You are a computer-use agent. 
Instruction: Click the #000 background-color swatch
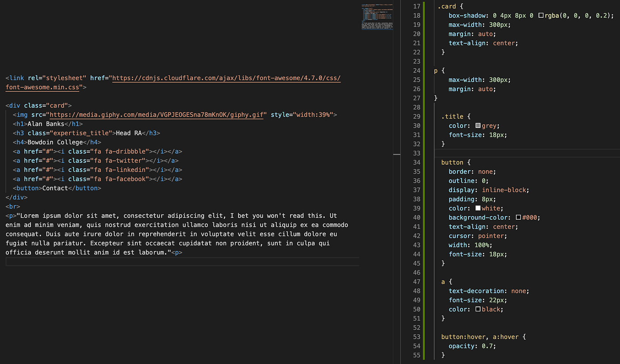(x=519, y=217)
